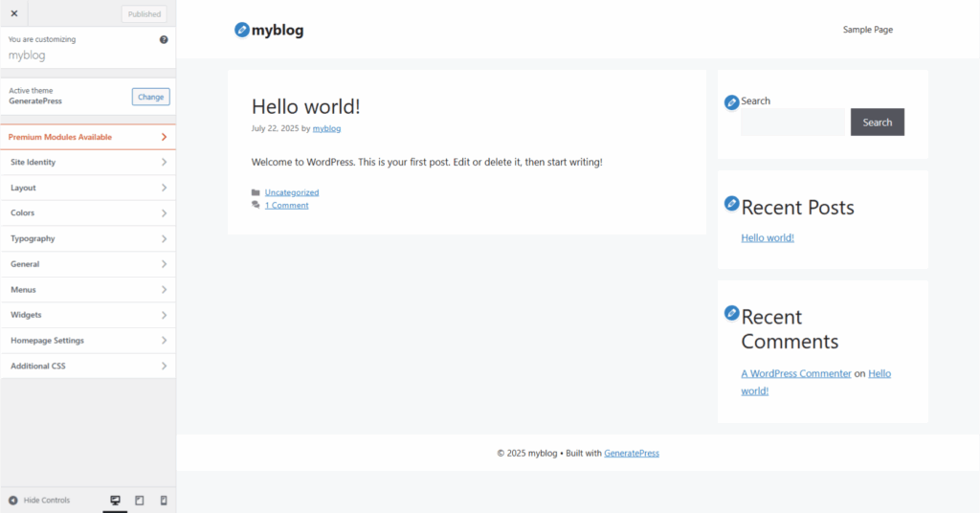
Task: Click A WordPress Commenter link
Action: pos(796,373)
